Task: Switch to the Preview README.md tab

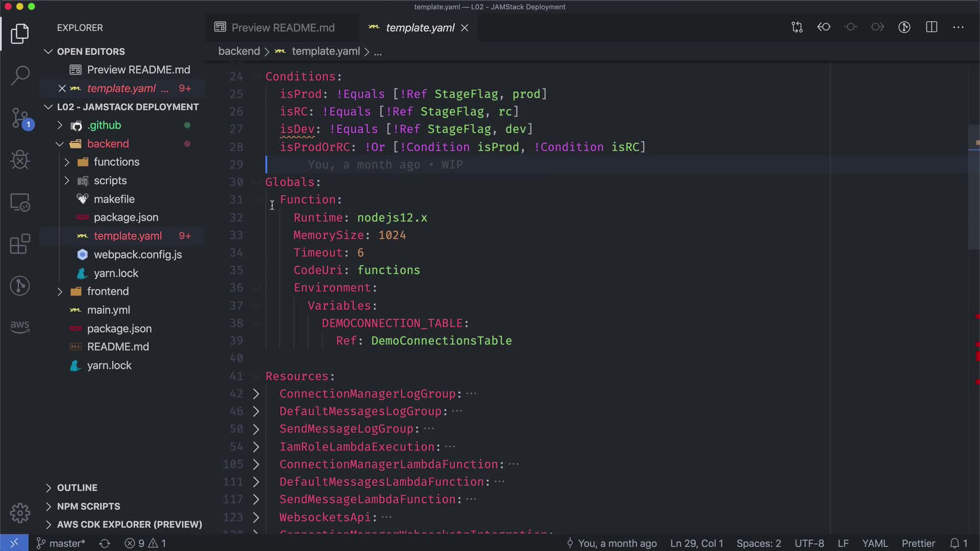Action: point(282,28)
